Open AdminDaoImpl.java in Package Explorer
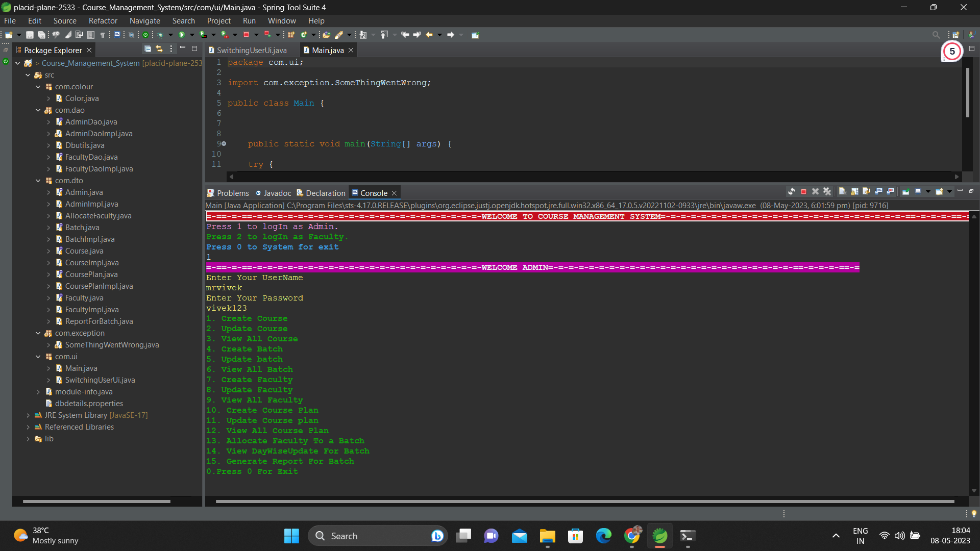 pos(99,134)
